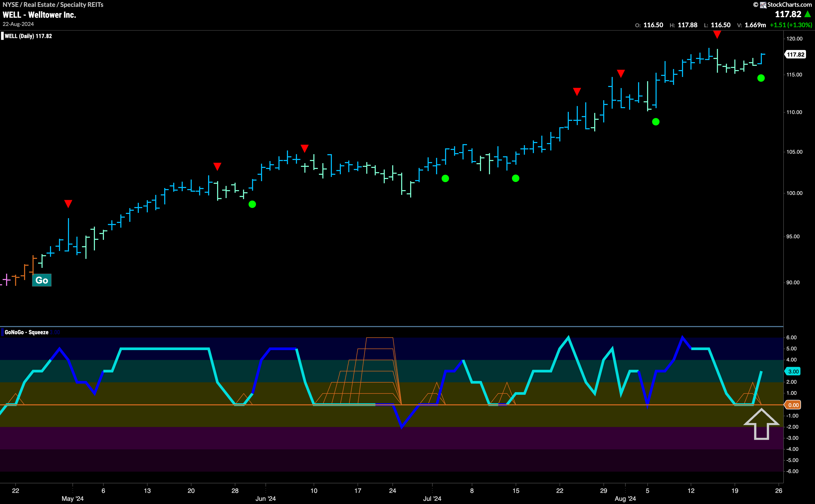Click the 100.00 price axis label
This screenshot has width=815, height=504.
(x=794, y=193)
